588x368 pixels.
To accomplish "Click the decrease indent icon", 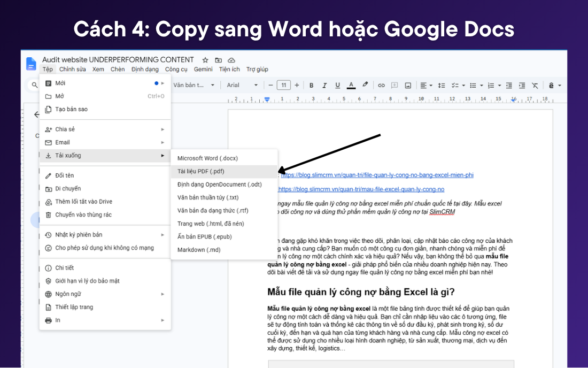I will [x=509, y=86].
